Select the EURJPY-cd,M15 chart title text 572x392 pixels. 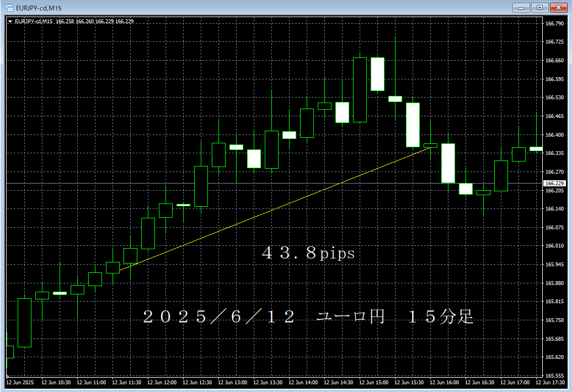pyautogui.click(x=36, y=8)
